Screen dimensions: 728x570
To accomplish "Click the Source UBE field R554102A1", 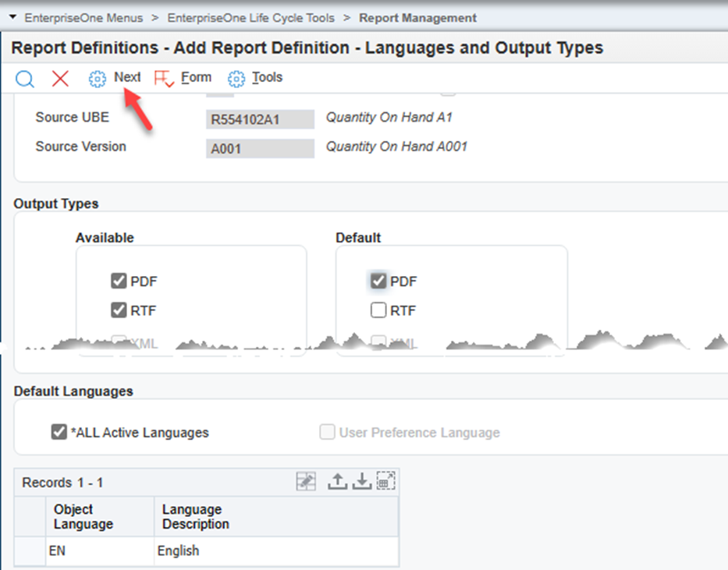I will (x=260, y=119).
